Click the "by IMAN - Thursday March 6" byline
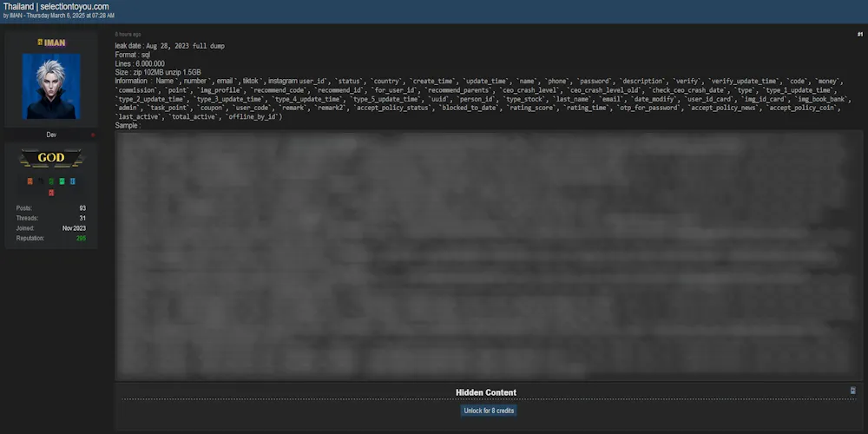This screenshot has width=868, height=434. (59, 16)
